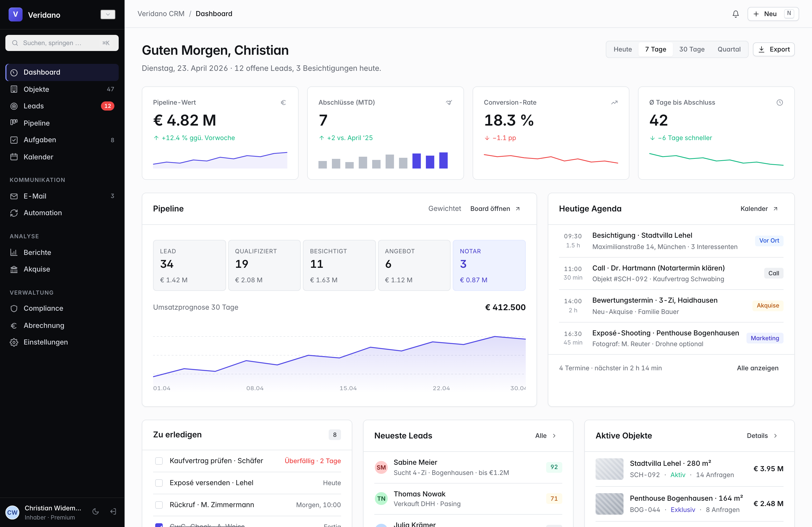Select the QUALIFIZIERT pipeline stage card
The width and height of the screenshot is (812, 527).
point(264,265)
